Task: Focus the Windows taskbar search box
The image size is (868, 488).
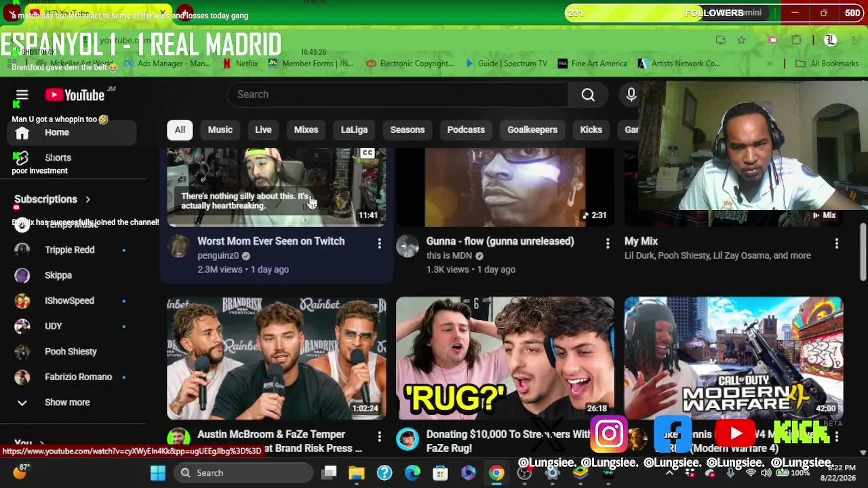Action: click(242, 473)
